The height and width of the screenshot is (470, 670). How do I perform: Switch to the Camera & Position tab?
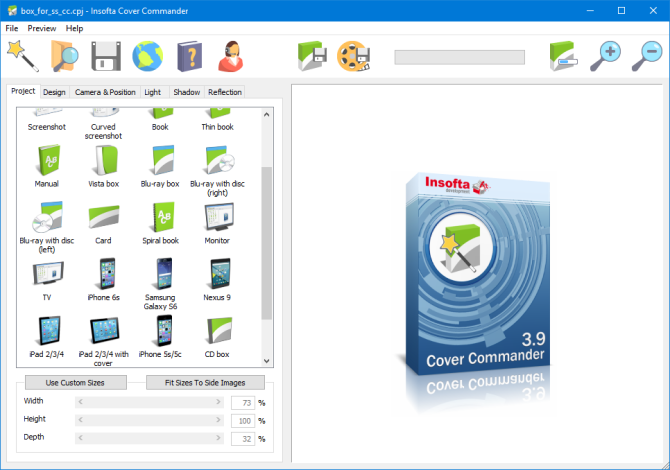point(105,92)
